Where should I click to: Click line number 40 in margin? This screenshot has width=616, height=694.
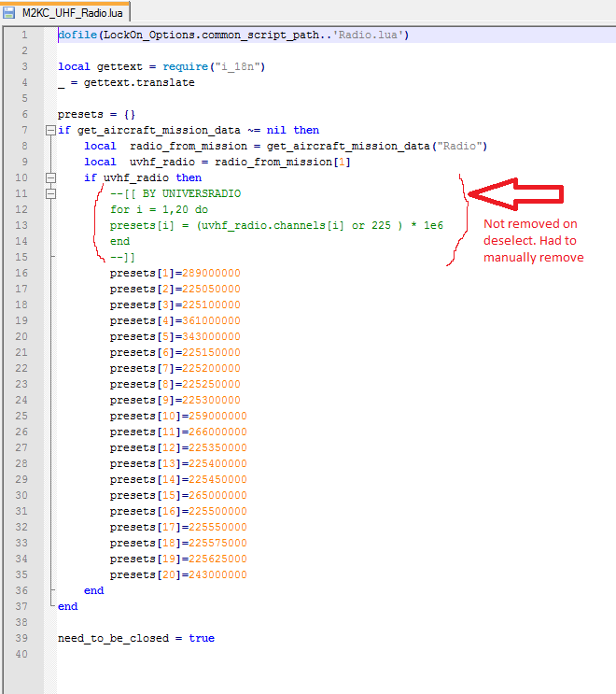coord(21,654)
